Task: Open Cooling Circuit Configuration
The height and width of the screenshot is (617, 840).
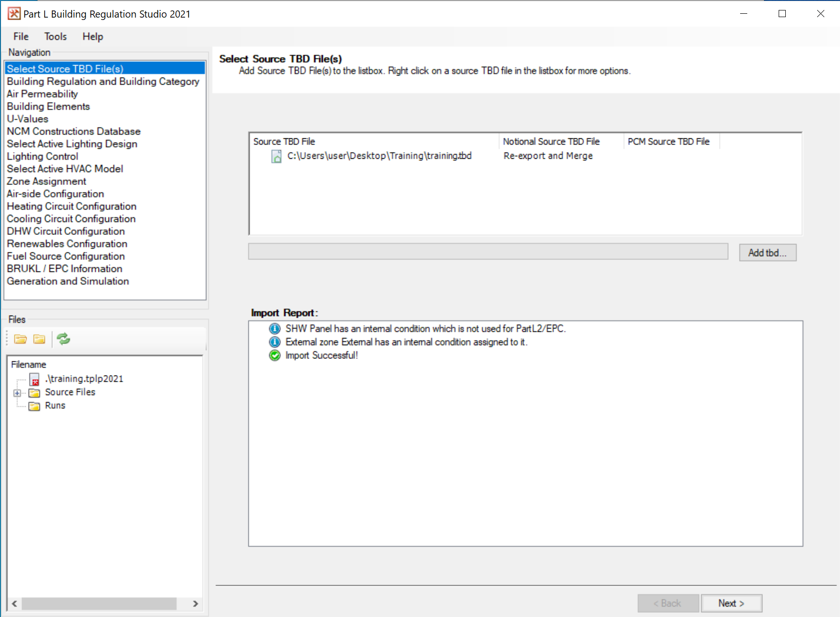Action: click(x=71, y=219)
